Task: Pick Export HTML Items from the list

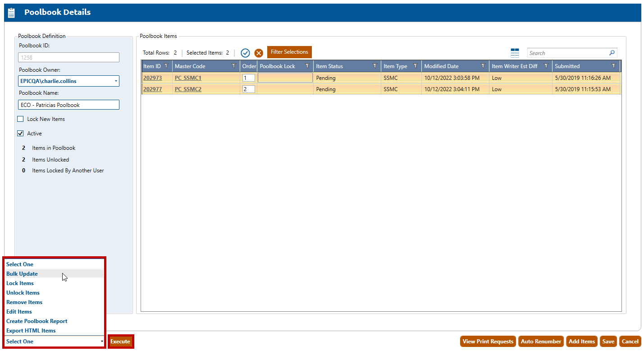Action: 31,331
